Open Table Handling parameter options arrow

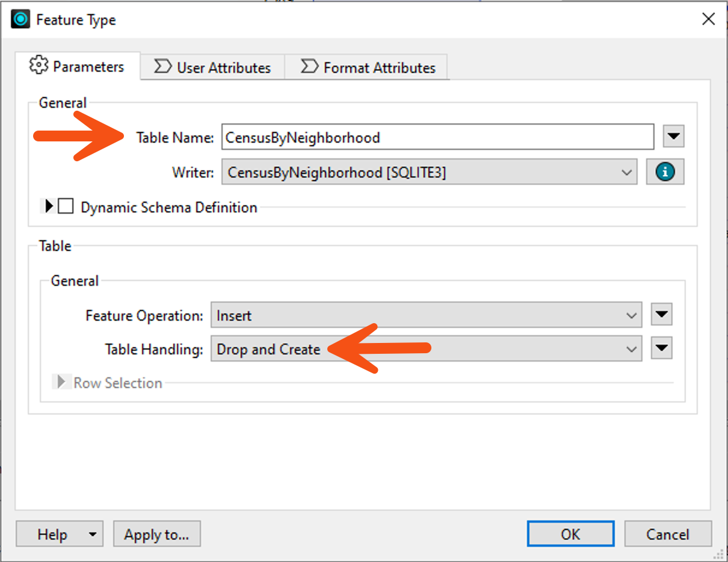661,348
